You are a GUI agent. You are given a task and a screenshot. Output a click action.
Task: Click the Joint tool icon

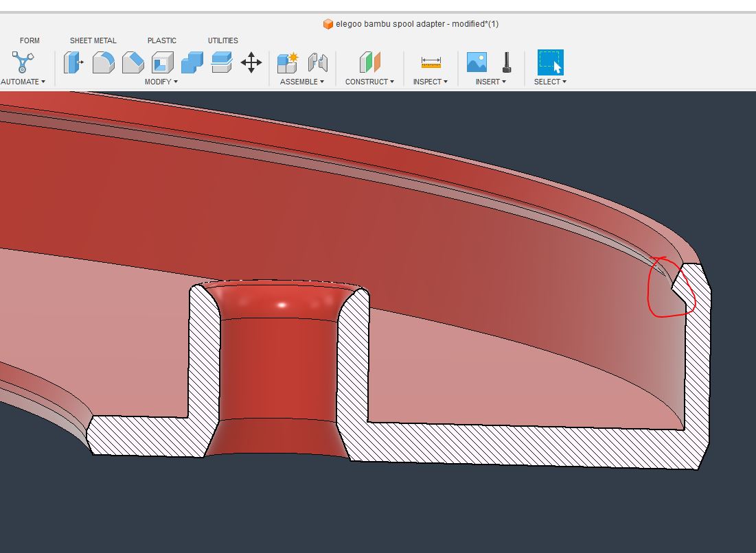pyautogui.click(x=317, y=62)
